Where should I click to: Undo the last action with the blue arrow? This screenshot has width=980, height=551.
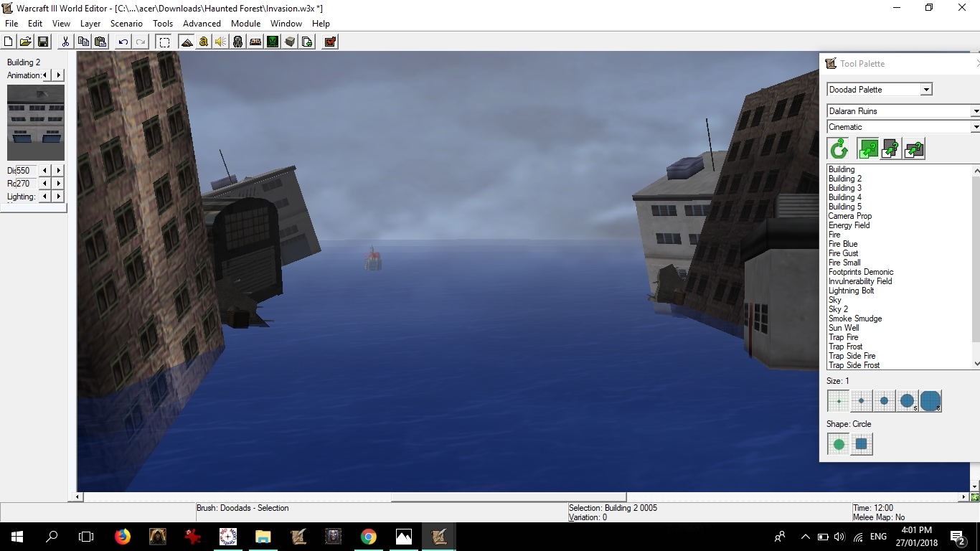[123, 42]
